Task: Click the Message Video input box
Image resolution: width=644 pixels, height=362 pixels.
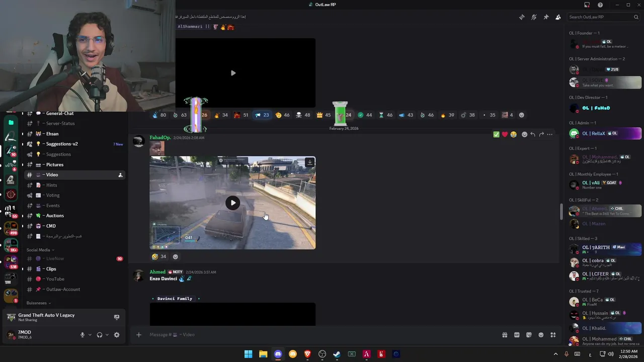Action: click(x=322, y=335)
